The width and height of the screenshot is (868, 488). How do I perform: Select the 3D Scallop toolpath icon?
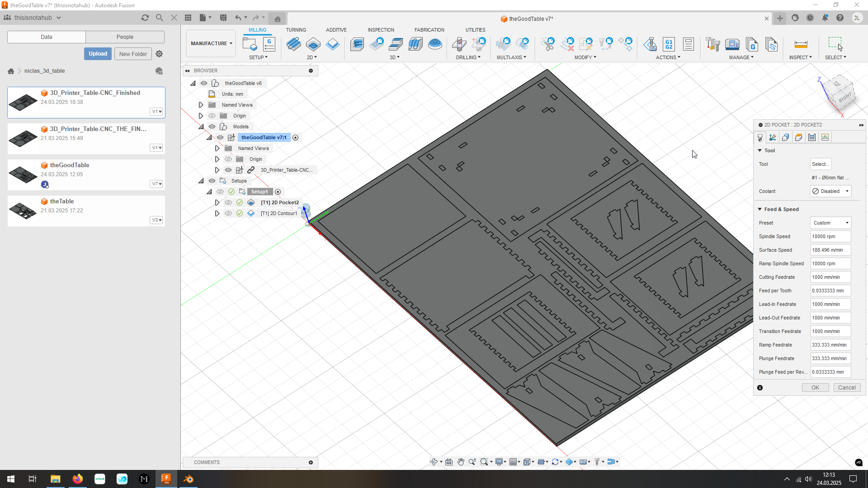(x=435, y=44)
